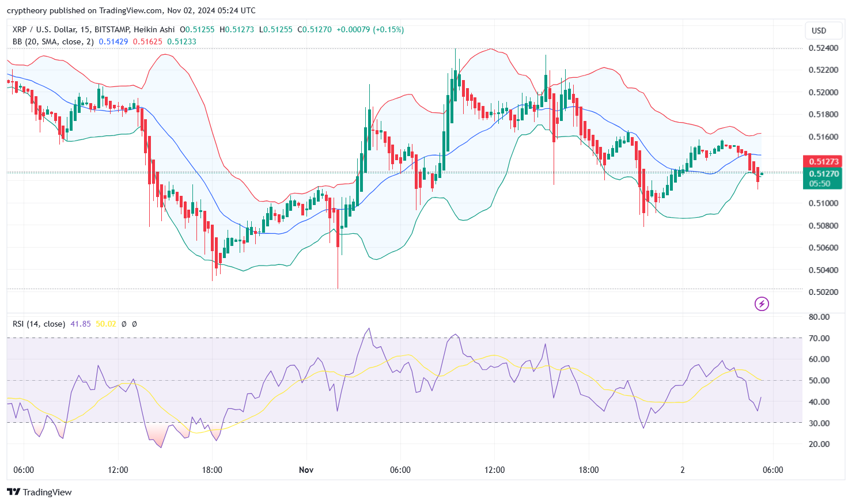Screen dimensions: 852x504
Task: Click the RSI 80.00 scale value
Action: (819, 317)
